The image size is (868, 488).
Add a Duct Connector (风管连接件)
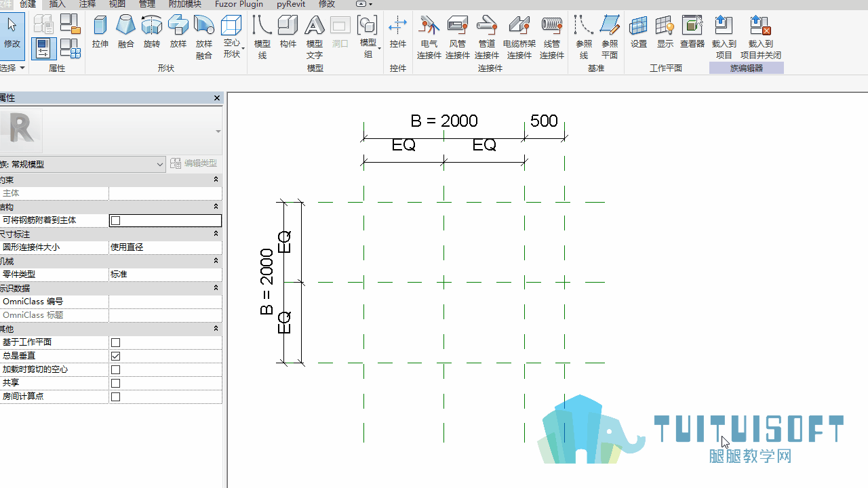[457, 37]
